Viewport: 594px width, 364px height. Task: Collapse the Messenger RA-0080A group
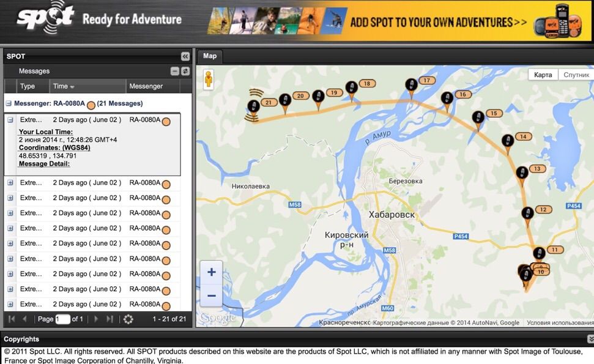pyautogui.click(x=9, y=103)
